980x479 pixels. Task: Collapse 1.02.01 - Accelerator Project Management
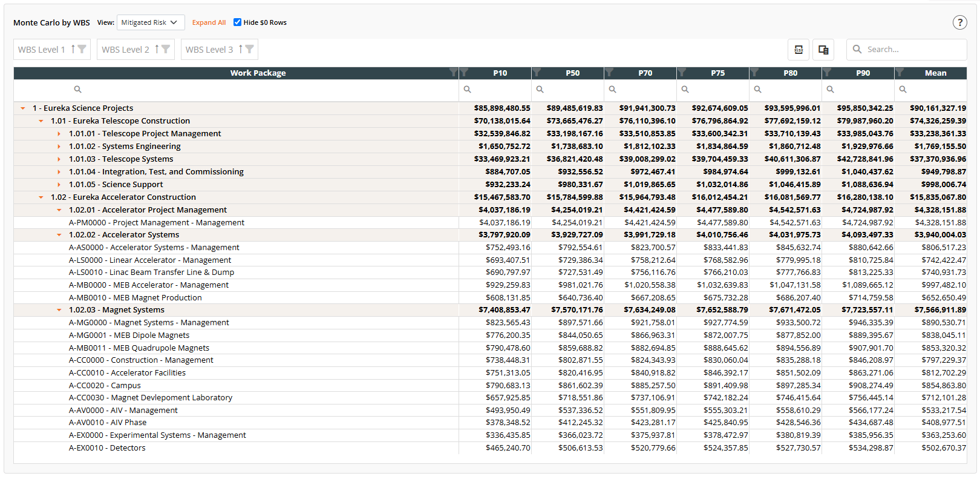(x=59, y=210)
